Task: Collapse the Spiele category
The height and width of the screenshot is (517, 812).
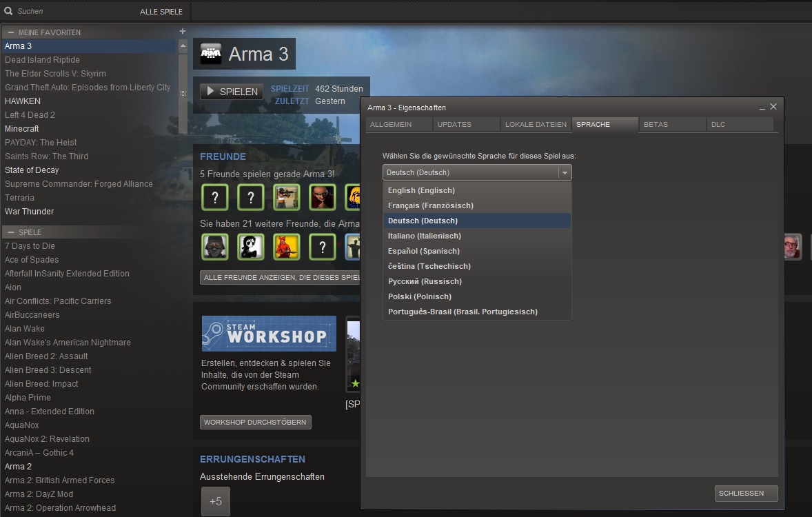Action: click(x=11, y=232)
